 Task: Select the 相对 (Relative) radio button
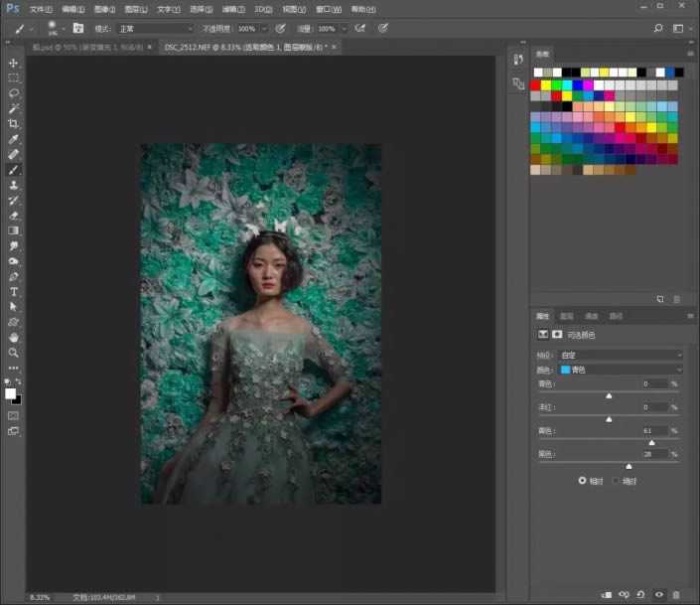point(583,480)
